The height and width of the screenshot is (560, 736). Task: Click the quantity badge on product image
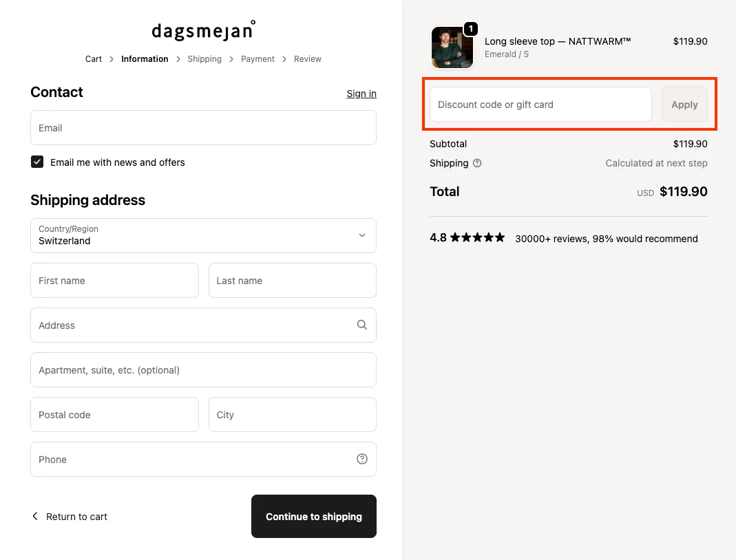(x=470, y=29)
